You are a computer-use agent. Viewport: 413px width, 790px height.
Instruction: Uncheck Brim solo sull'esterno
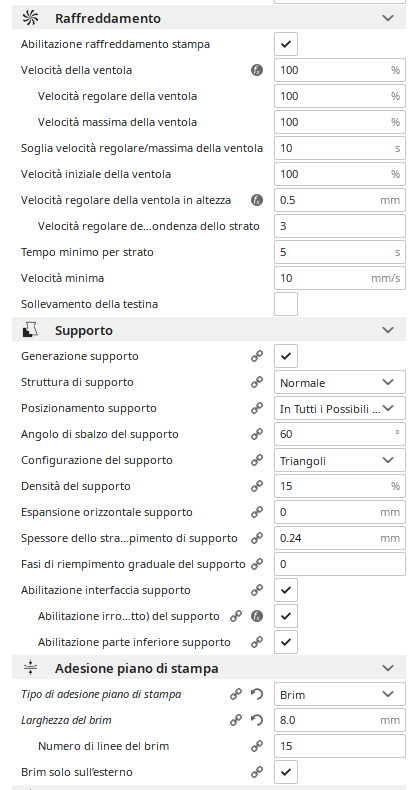point(286,772)
